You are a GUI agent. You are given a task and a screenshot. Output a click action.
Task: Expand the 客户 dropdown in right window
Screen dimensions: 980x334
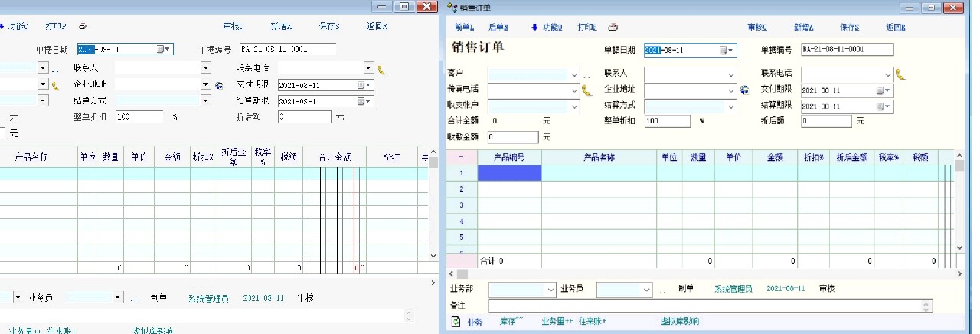point(574,75)
